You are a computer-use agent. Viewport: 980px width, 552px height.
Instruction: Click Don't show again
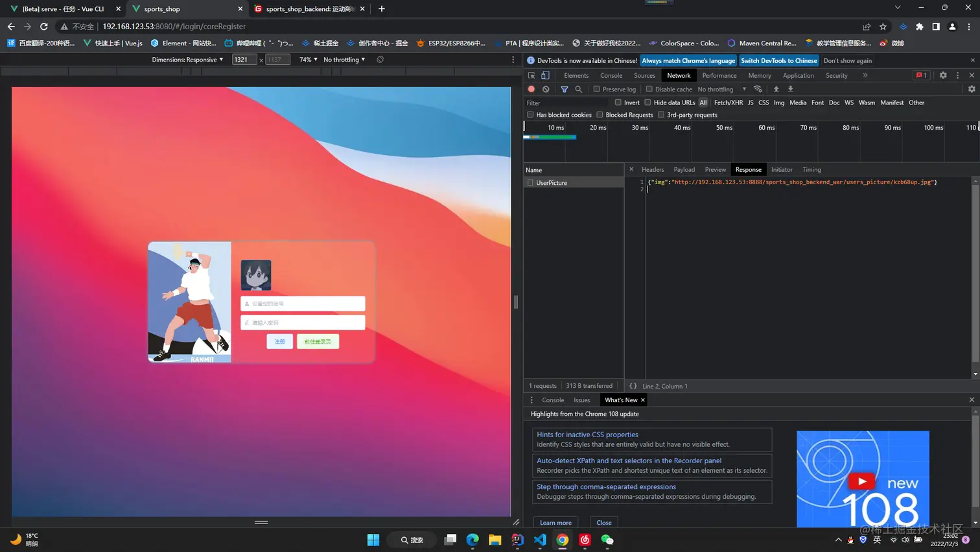pyautogui.click(x=848, y=60)
